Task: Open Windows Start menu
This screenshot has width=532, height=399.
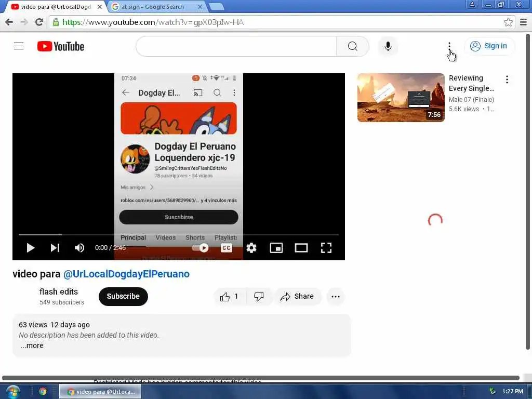Action: (x=13, y=392)
